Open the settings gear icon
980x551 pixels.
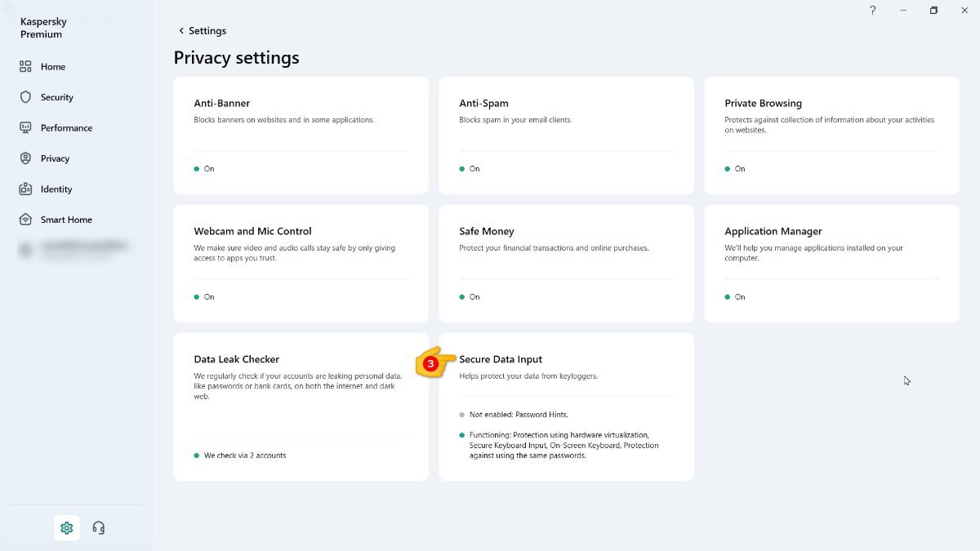tap(67, 528)
